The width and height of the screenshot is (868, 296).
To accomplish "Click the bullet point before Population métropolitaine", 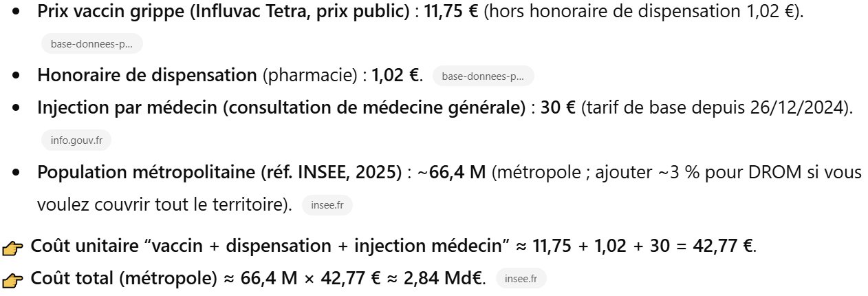I will (16, 173).
